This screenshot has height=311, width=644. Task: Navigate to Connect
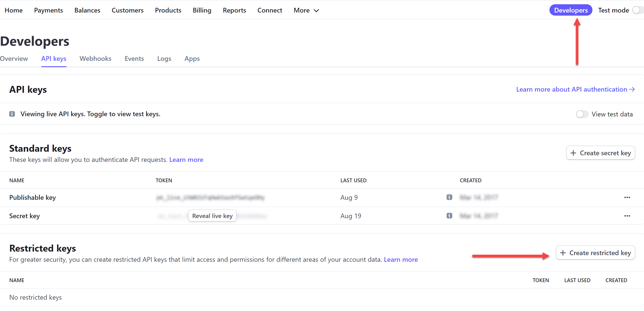(x=270, y=10)
